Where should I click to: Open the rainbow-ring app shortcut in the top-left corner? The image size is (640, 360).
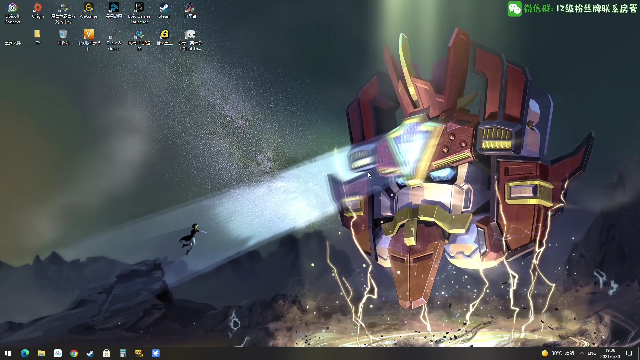point(13,12)
